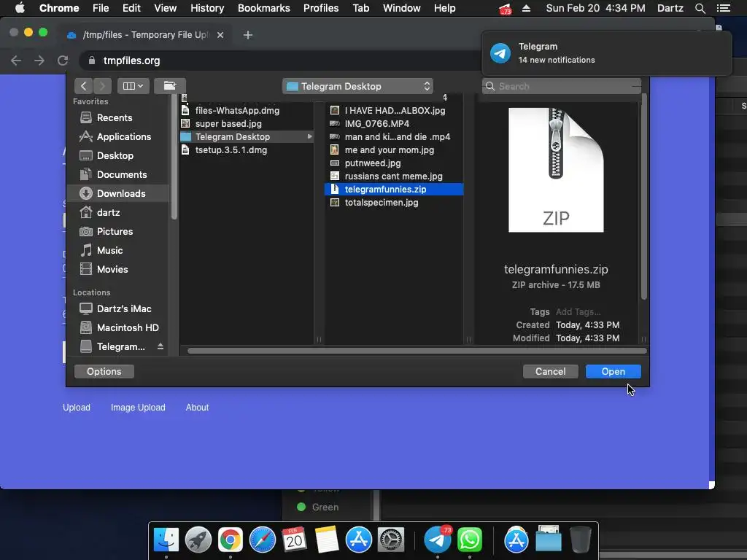Open the Profiles menu
Screen dimensions: 747x560
click(x=321, y=8)
